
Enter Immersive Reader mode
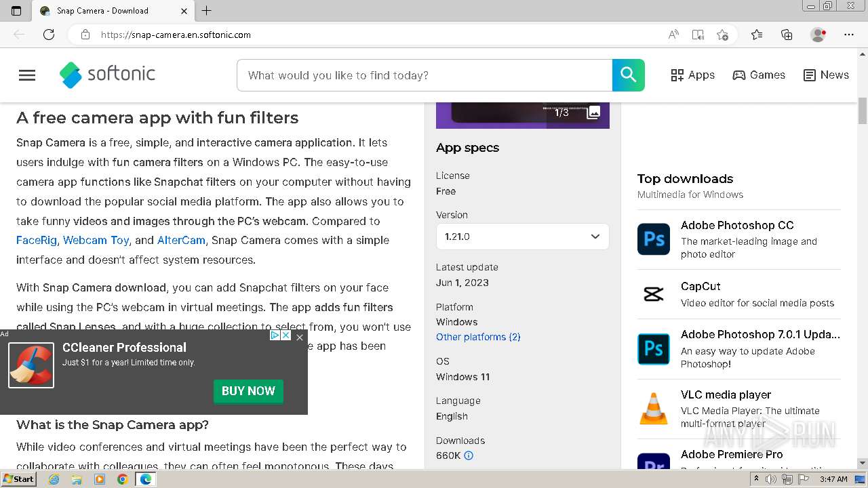698,35
